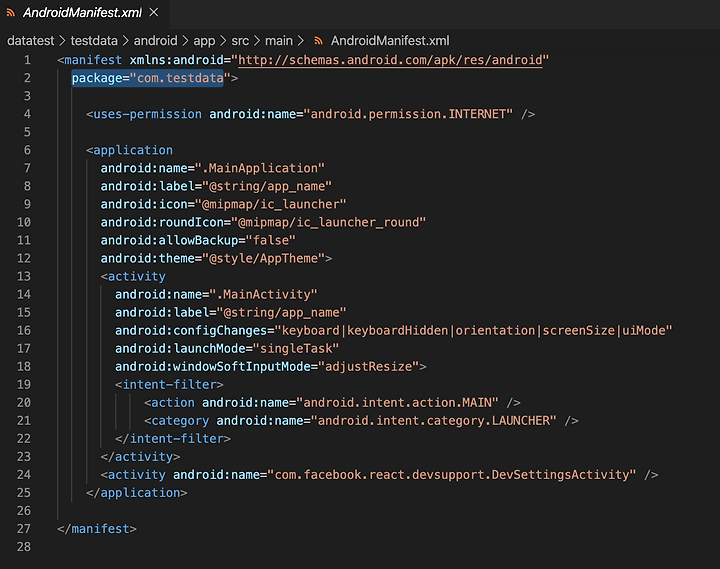Click line number 13 in gutter
Image resolution: width=720 pixels, height=569 pixels.
[24, 276]
